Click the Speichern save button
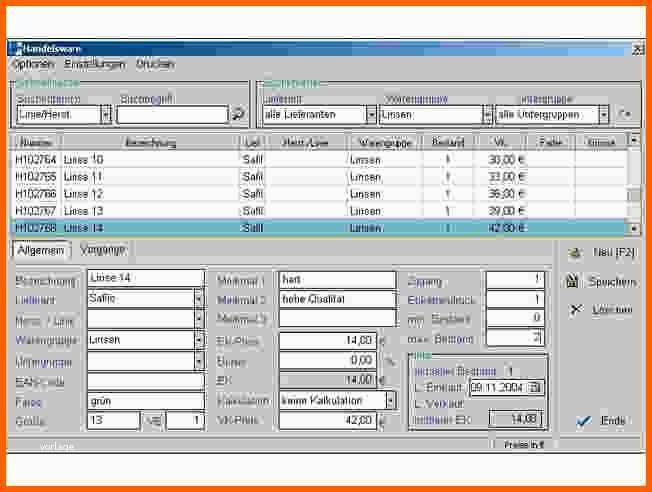This screenshot has height=492, width=652. tap(602, 282)
